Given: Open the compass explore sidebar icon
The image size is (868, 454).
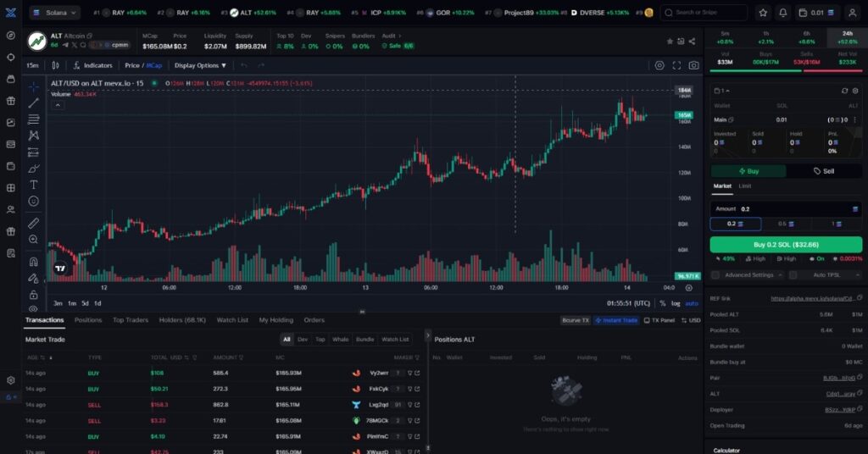Looking at the screenshot, I should coord(10,36).
